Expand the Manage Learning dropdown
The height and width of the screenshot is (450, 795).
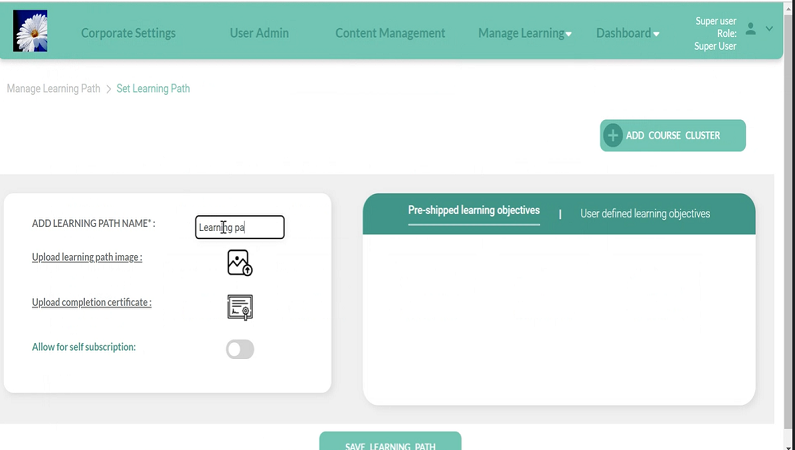pyautogui.click(x=525, y=33)
